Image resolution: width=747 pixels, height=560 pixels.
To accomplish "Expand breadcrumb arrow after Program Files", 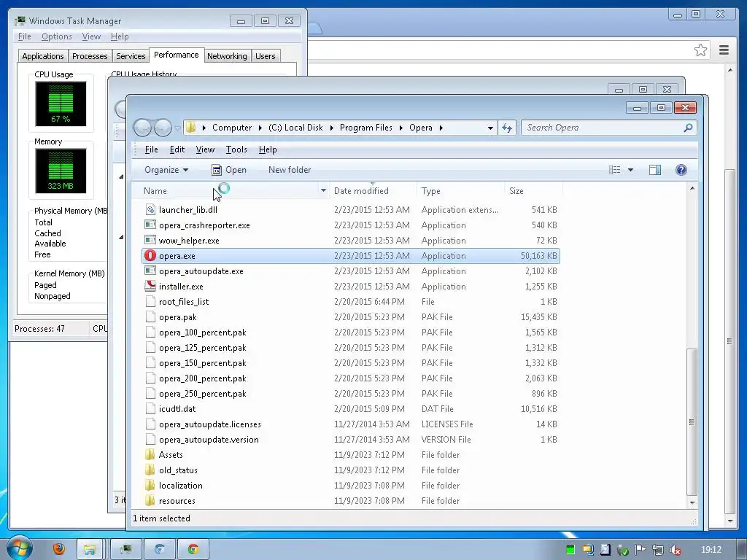I will click(x=400, y=128).
